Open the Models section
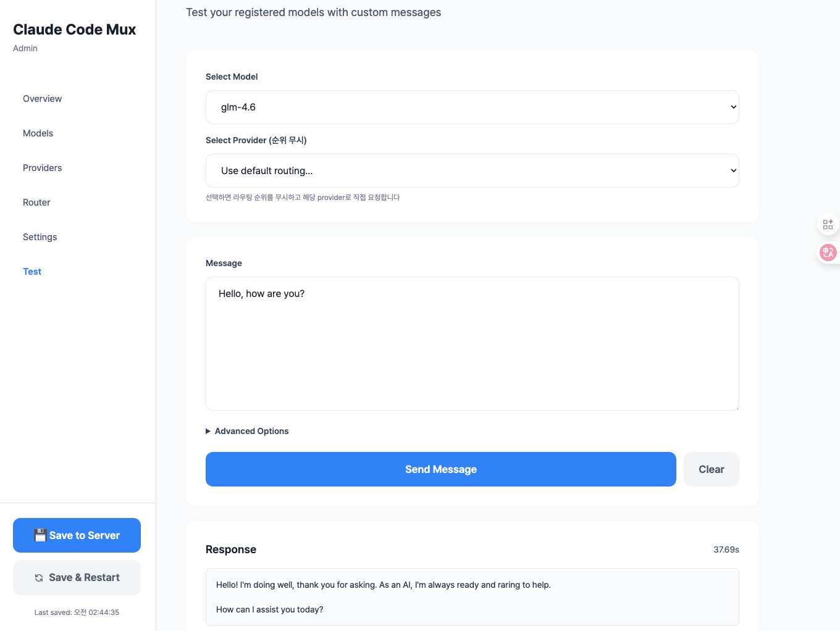Viewport: 840px width, 631px height. tap(38, 133)
